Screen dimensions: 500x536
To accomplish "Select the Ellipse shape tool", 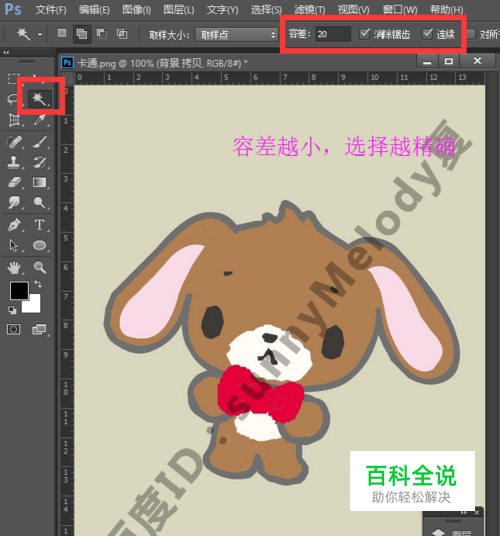I will [40, 245].
